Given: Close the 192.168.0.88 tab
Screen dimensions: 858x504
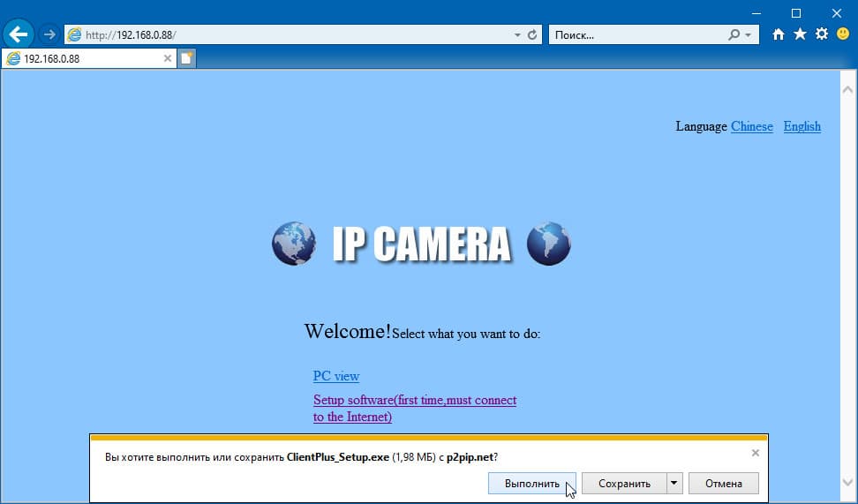Looking at the screenshot, I should tap(168, 58).
